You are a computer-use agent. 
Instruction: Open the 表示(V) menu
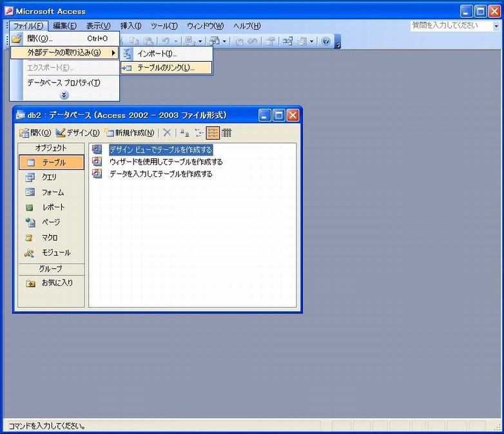(x=99, y=26)
